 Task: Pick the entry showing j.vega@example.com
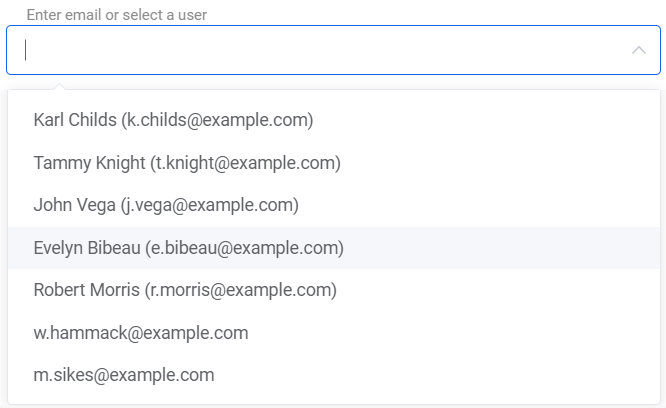(x=166, y=205)
